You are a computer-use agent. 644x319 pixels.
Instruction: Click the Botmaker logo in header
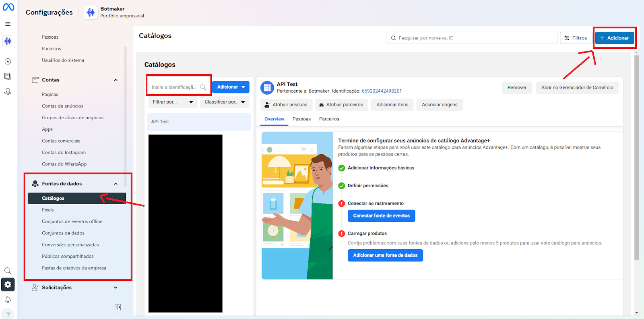[91, 12]
